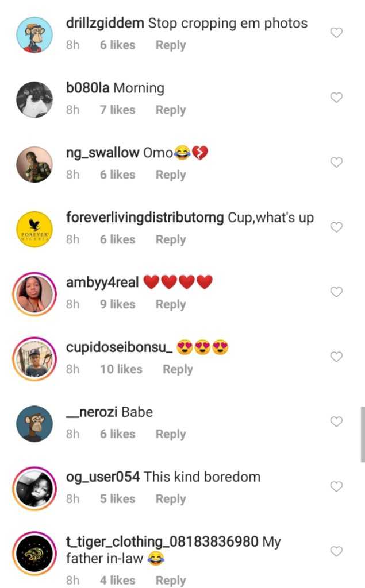Like ng_swallow's Omo comment
Viewport: 365px width, 588px height.
point(336,163)
